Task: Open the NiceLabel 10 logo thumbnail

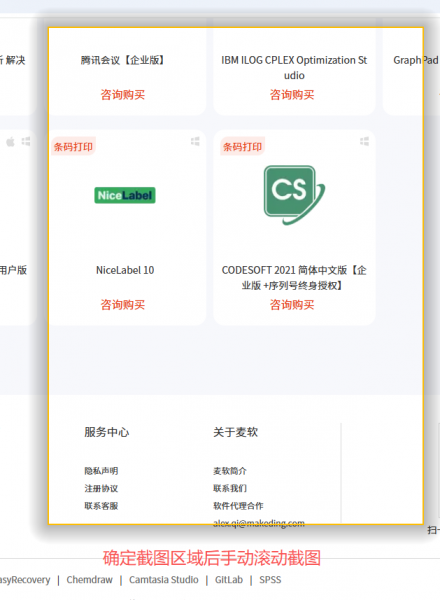Action: 125,195
